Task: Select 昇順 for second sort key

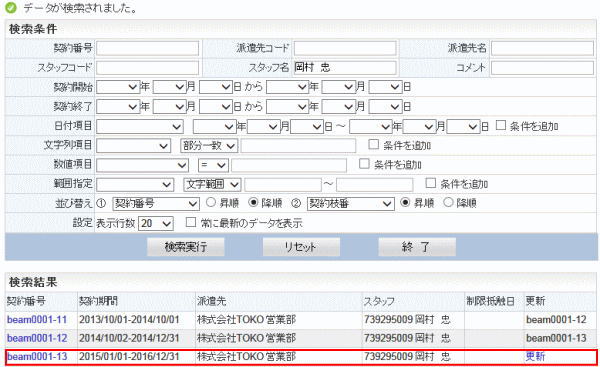Action: click(405, 202)
